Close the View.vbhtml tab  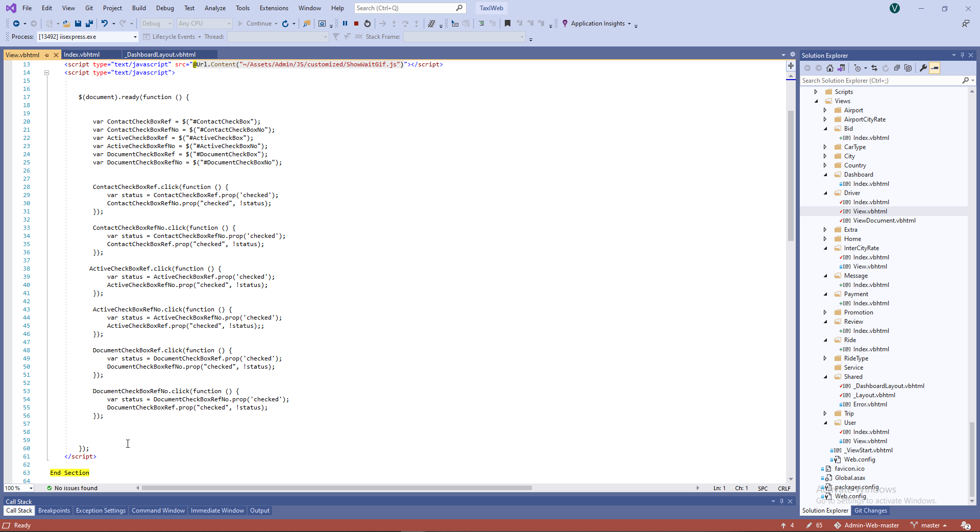tap(56, 55)
